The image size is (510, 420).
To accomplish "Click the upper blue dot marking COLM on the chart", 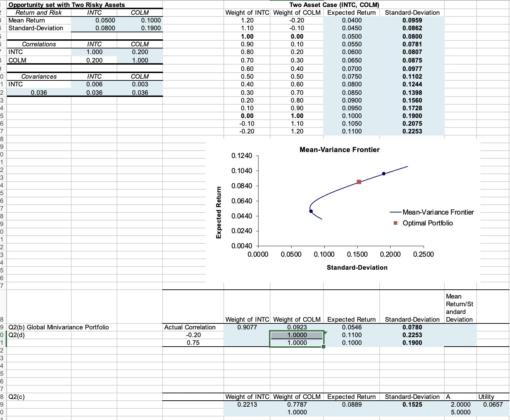I will tap(383, 173).
